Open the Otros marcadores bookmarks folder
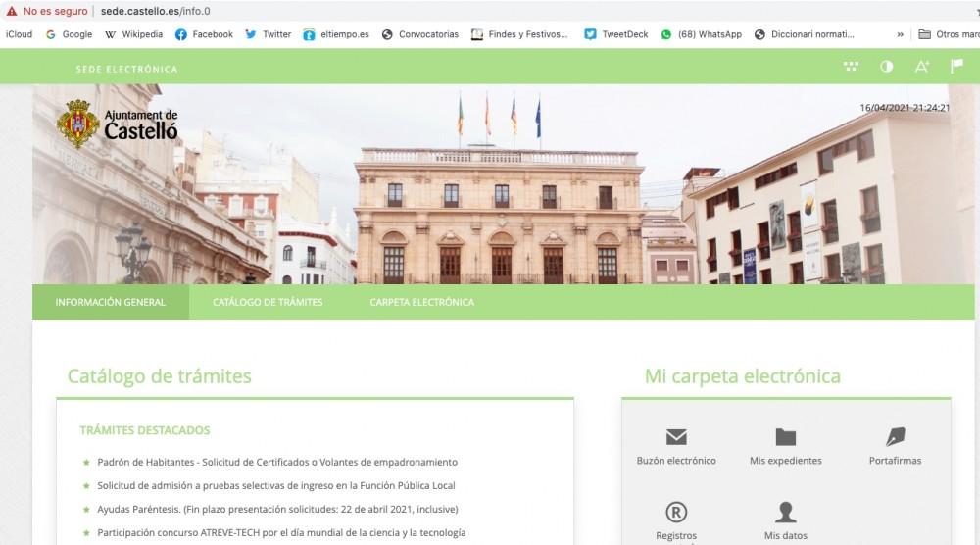This screenshot has width=980, height=545. [x=948, y=34]
